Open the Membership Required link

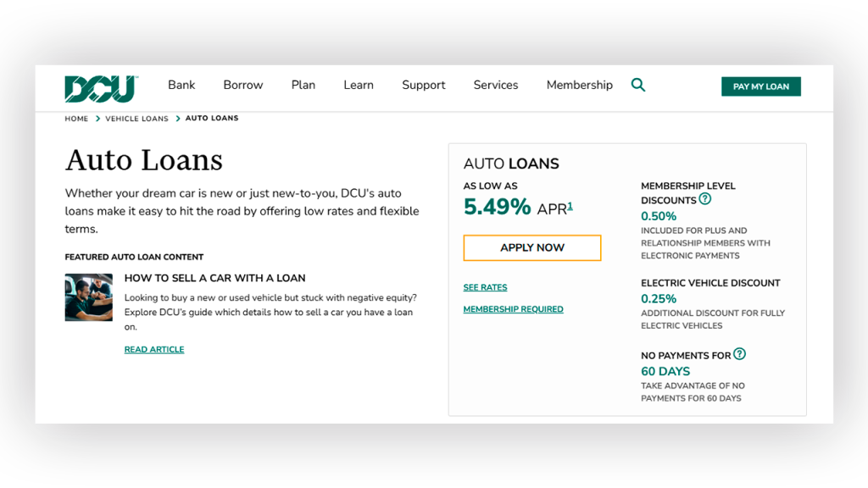513,309
